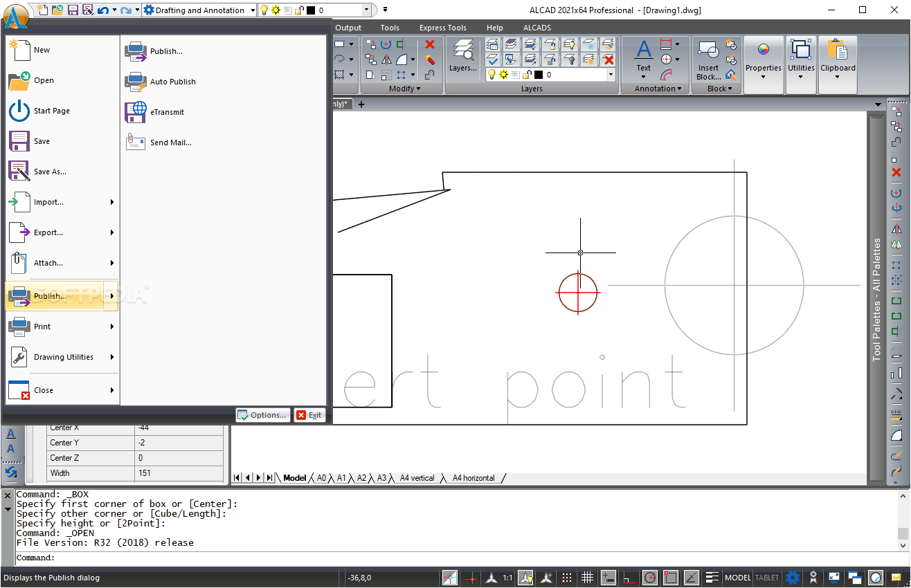Toggle Grid display in status bar

[588, 578]
